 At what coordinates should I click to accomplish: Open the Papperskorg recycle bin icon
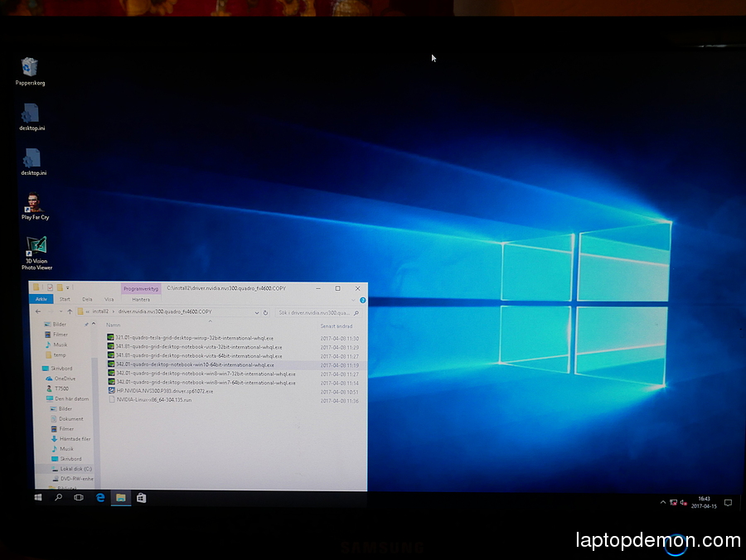[x=30, y=68]
